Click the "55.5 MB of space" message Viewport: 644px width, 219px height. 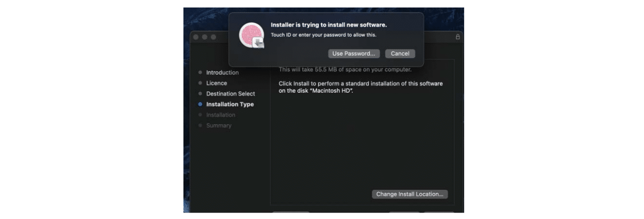tap(345, 70)
